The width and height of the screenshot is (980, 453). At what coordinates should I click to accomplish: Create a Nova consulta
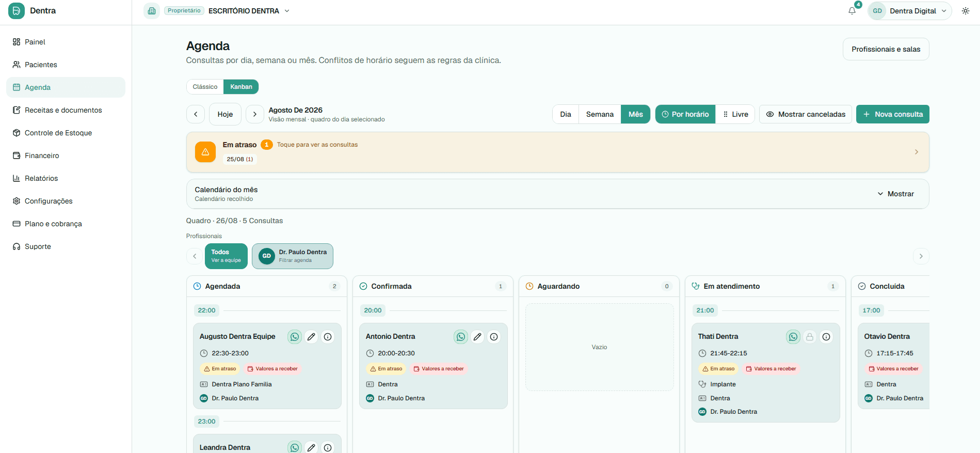tap(893, 114)
